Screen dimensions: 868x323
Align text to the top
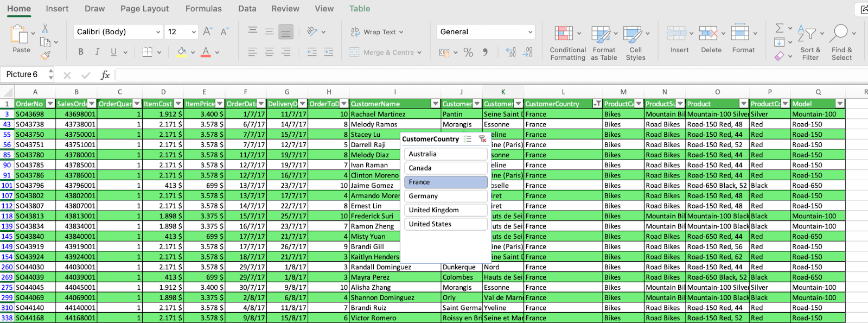(253, 31)
